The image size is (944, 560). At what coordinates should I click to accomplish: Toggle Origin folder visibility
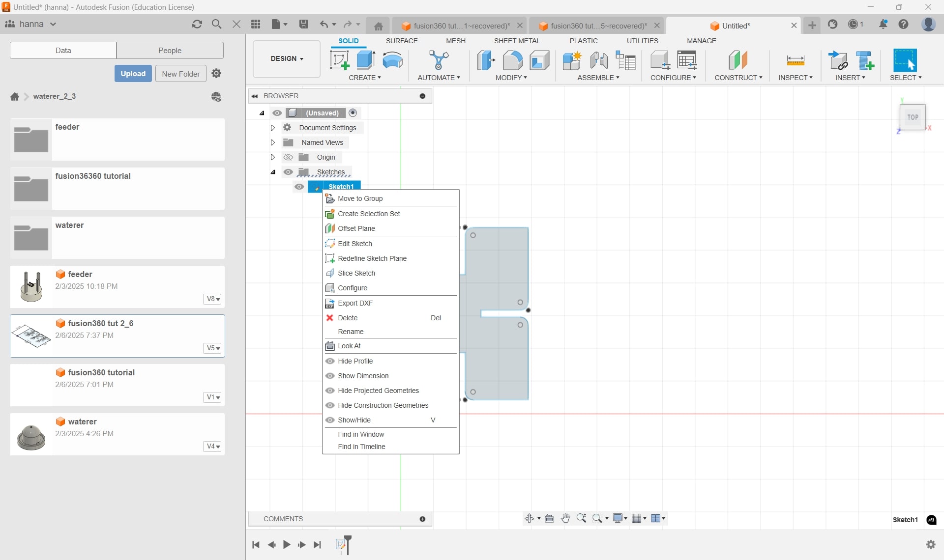click(288, 157)
